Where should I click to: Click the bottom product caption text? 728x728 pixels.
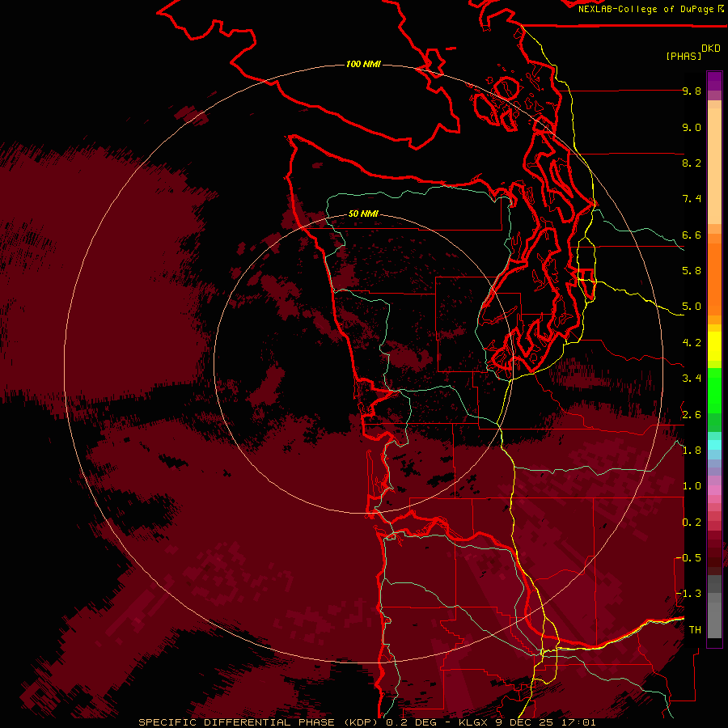pos(366,722)
